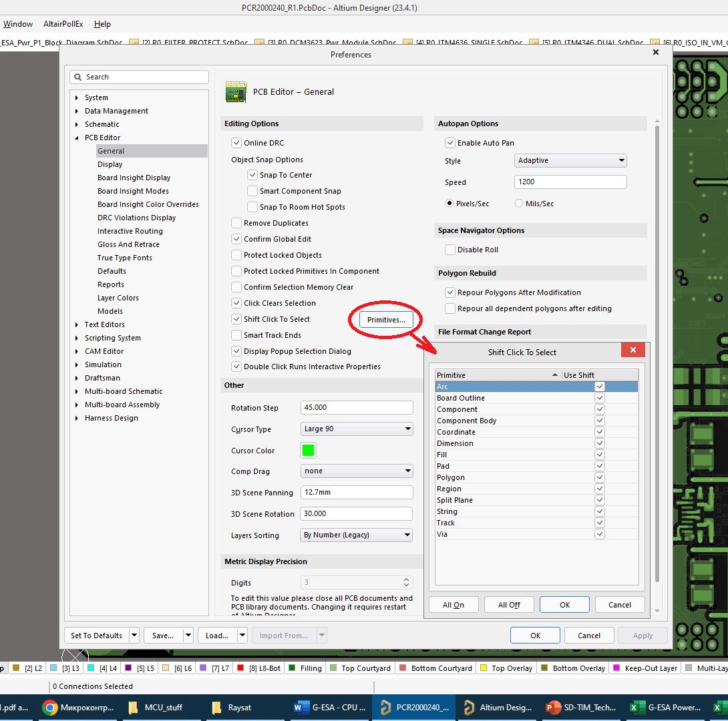Close the Shift Click To Select dialog
The height and width of the screenshot is (721, 728).
632,350
